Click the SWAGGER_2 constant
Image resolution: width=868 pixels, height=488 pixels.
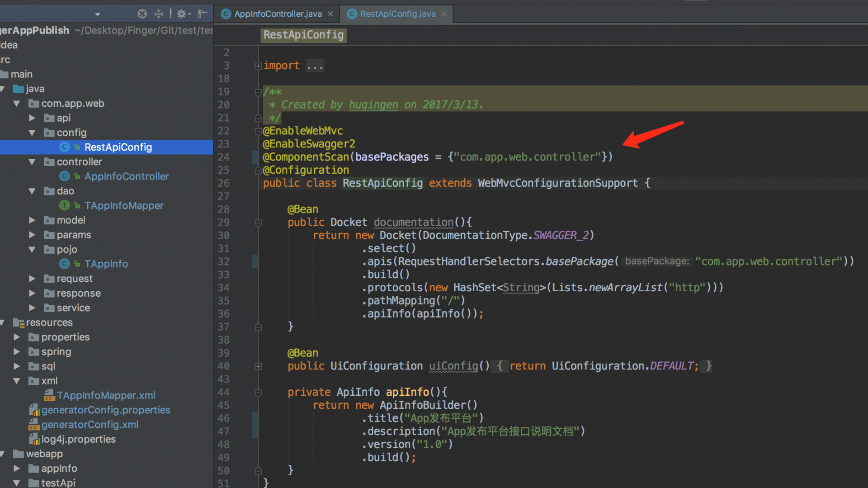tap(561, 236)
